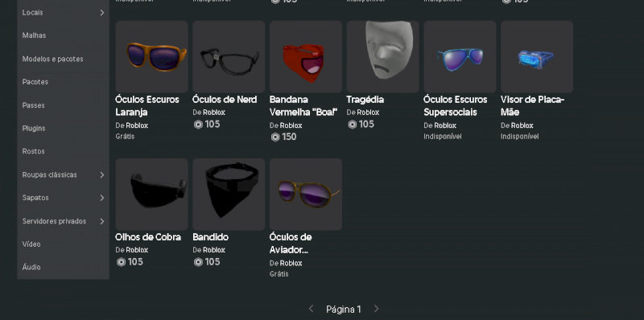Click the Tragédia item title

pyautogui.click(x=365, y=100)
